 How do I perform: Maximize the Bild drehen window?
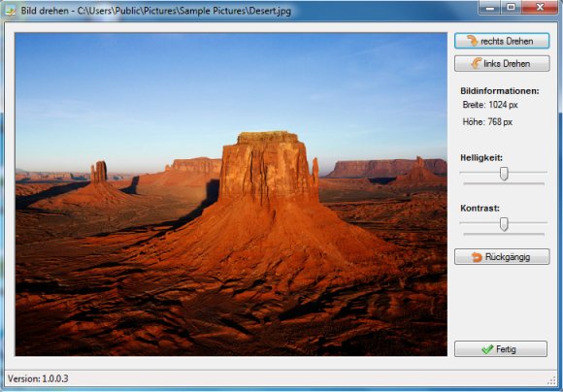511,7
